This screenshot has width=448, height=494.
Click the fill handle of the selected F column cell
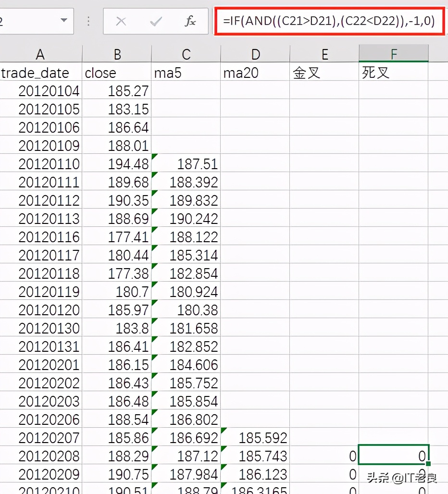coord(428,463)
